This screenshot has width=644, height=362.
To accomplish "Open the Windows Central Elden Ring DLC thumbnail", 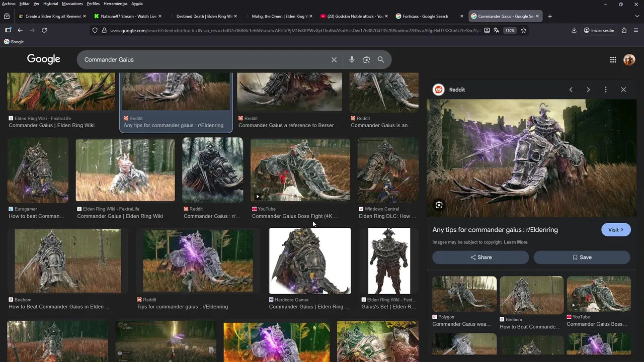I will click(387, 171).
